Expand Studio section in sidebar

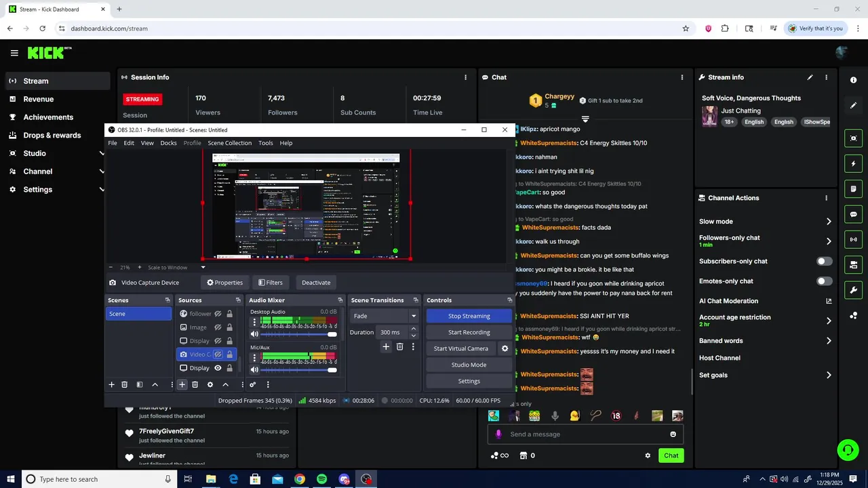tap(102, 153)
